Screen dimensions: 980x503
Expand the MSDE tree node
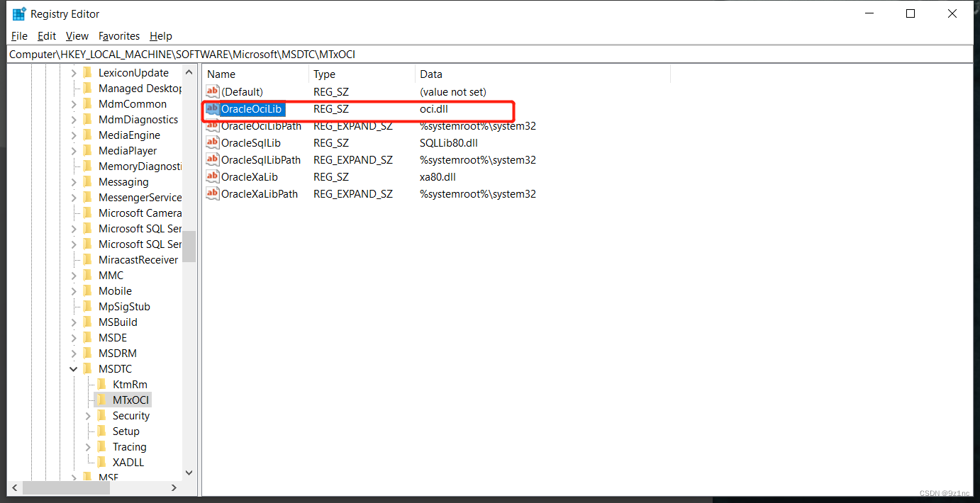74,338
